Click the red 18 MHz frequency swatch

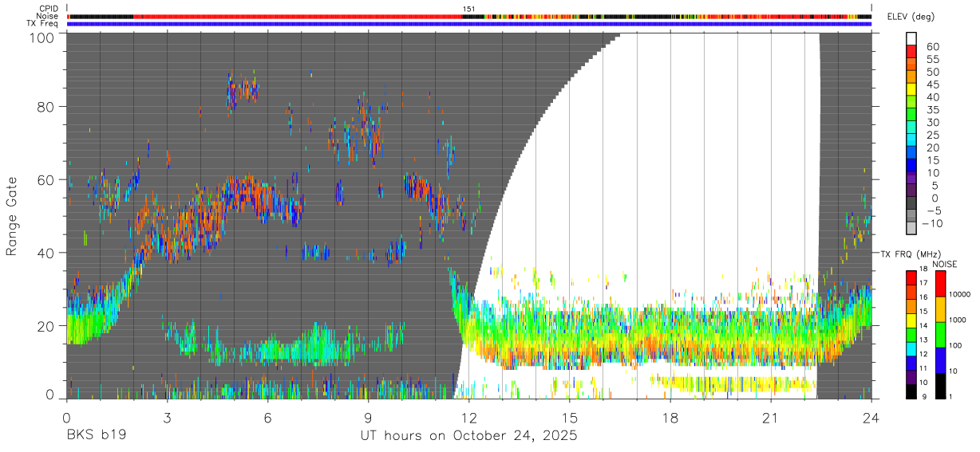(911, 277)
